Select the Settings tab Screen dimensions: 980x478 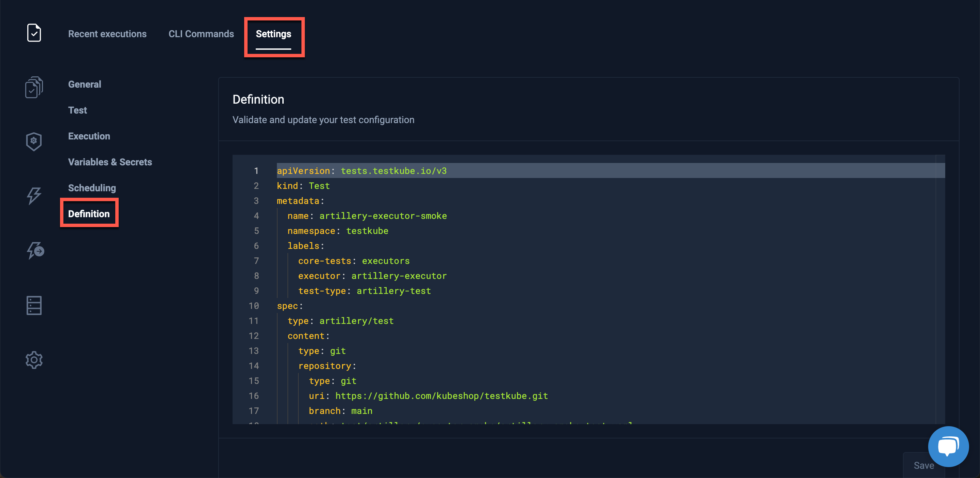[x=273, y=34]
